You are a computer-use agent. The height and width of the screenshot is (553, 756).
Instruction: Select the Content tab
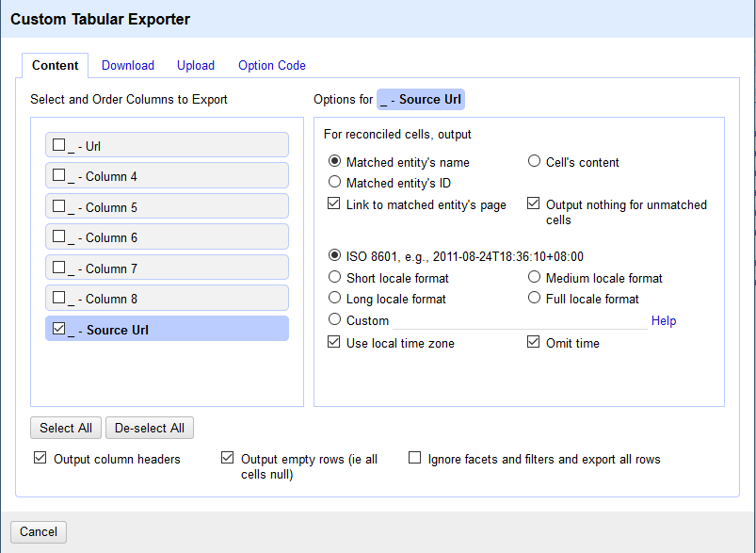55,65
